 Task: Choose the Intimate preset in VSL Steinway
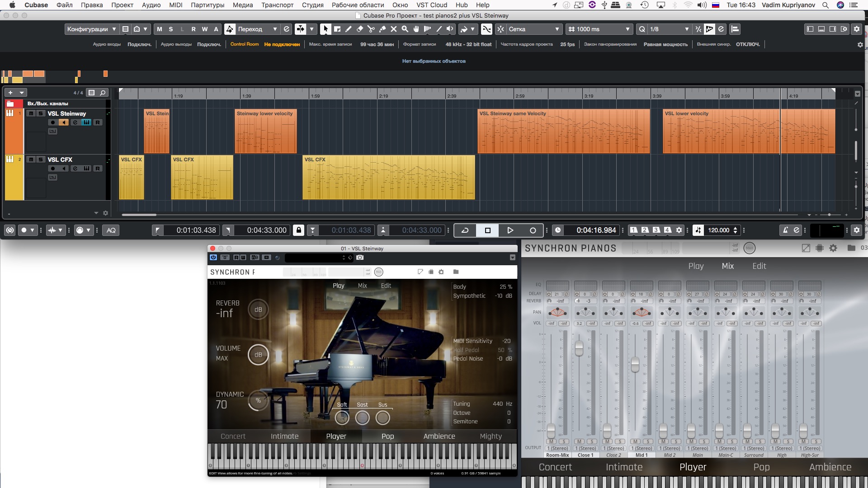(284, 436)
